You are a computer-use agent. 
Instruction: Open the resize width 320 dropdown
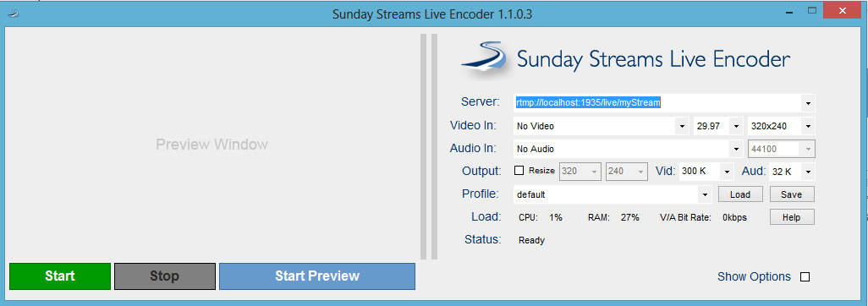click(595, 172)
